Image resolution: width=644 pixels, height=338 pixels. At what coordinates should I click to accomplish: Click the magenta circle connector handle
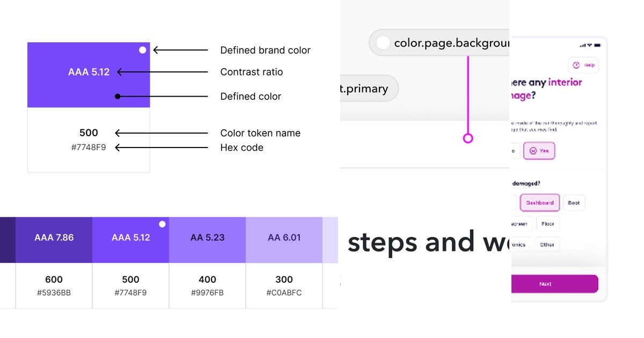coord(467,138)
